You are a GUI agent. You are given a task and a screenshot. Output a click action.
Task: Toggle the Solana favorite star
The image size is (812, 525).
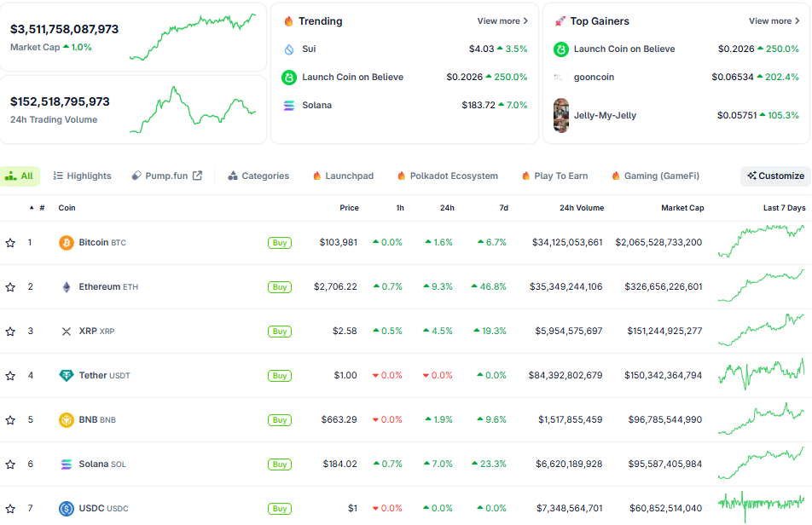click(10, 464)
